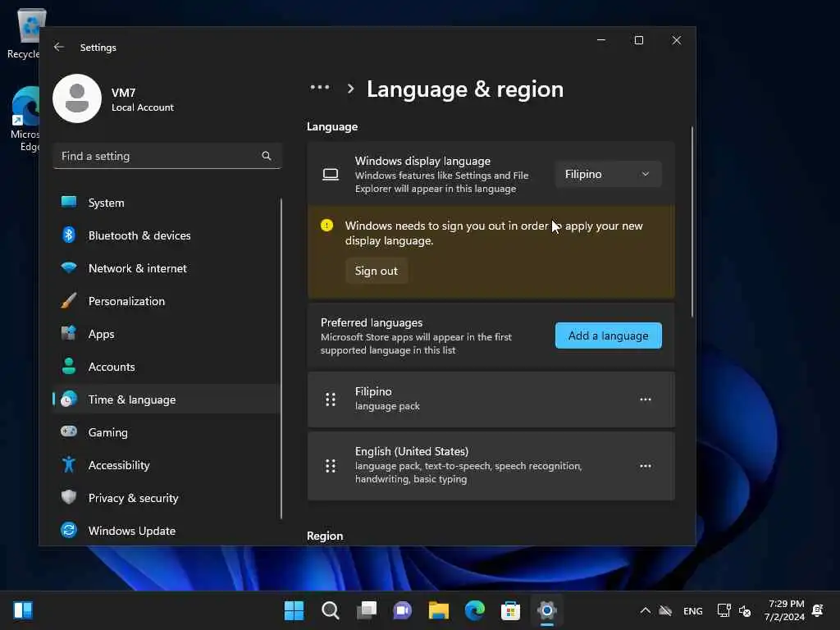Image resolution: width=840 pixels, height=630 pixels.
Task: Open the clock showing 7:29 PM
Action: [x=785, y=610]
